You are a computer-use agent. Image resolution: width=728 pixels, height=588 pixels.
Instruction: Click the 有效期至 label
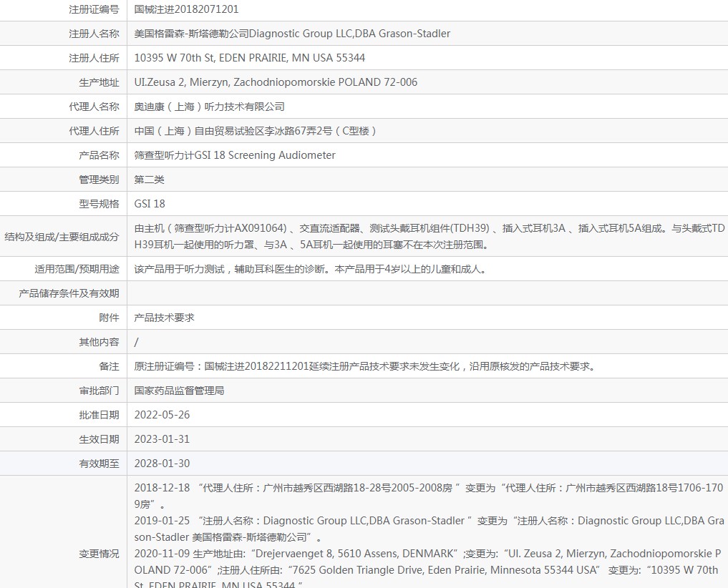(x=99, y=463)
